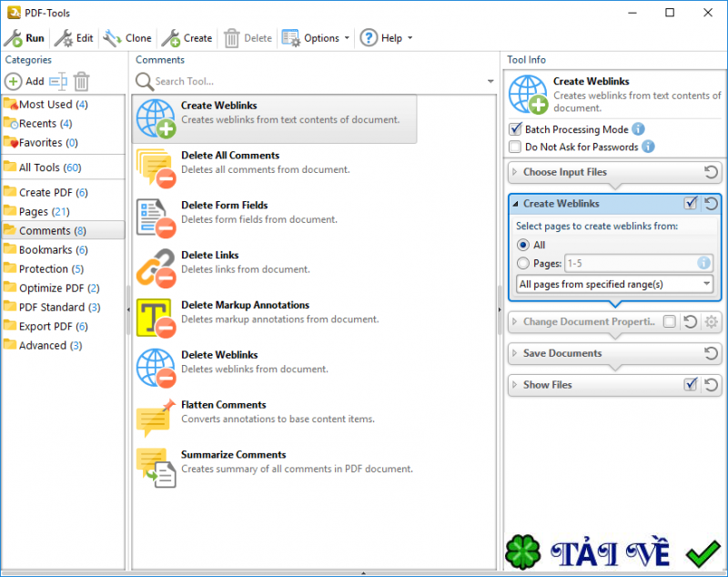Select the Protection category
The image size is (728, 577).
[x=63, y=268]
